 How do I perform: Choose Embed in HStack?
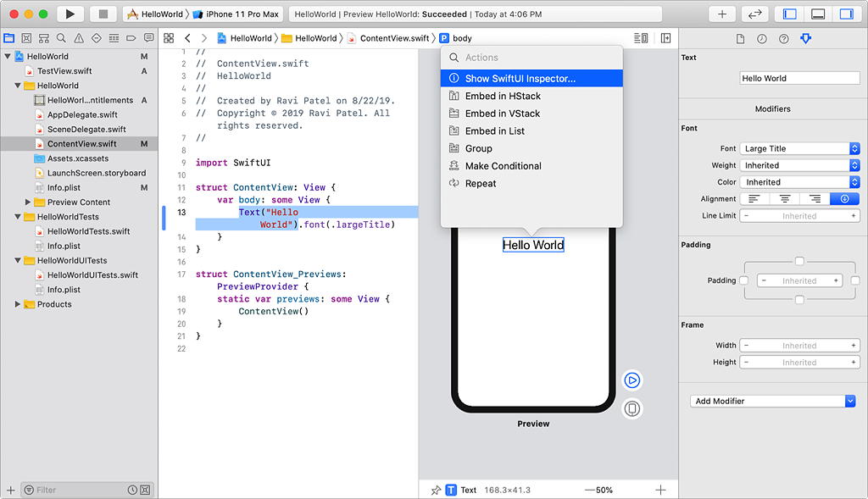point(531,96)
